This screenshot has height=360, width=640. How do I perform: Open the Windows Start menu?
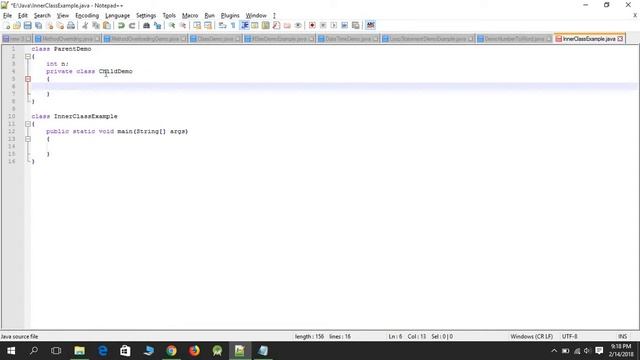[11, 351]
